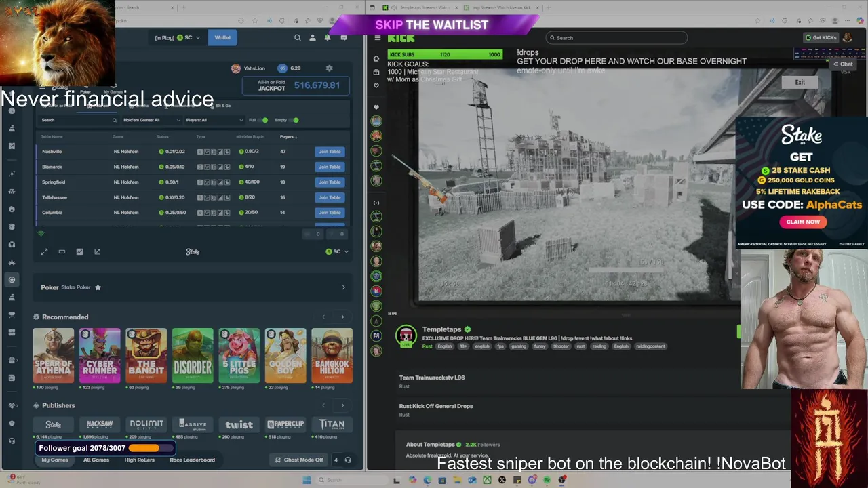Click the Kick profile avatar top right

click(x=847, y=38)
